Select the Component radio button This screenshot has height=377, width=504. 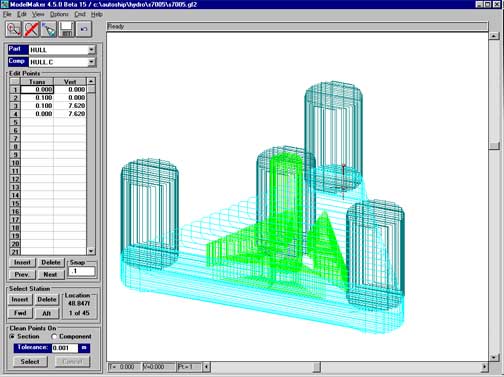pos(54,337)
